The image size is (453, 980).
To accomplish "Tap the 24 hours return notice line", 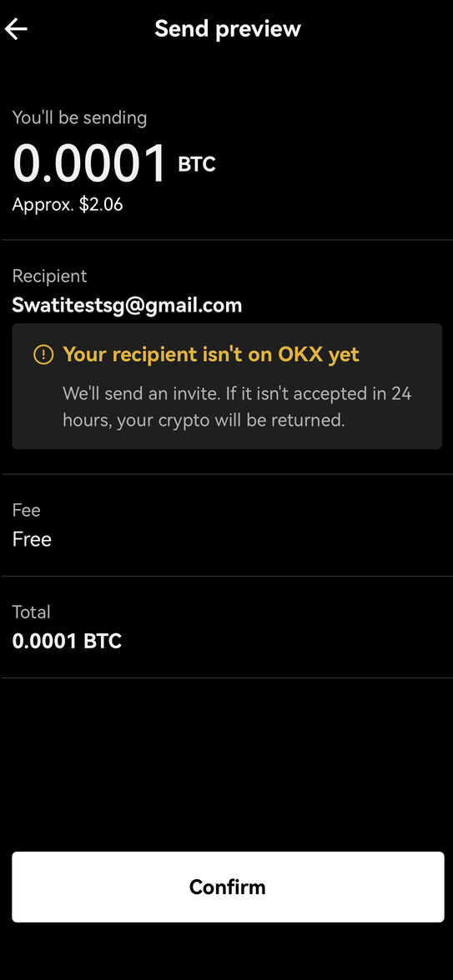I will tap(204, 420).
